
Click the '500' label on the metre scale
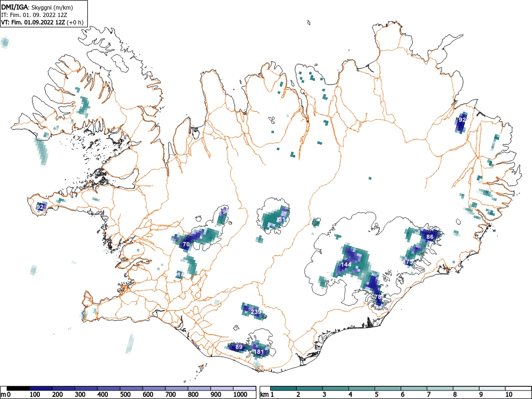click(x=125, y=395)
